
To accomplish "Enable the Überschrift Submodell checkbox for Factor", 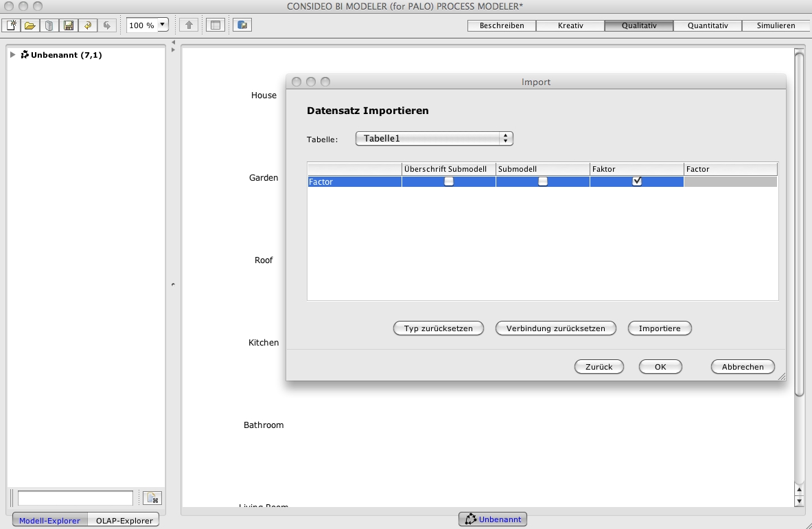I will (x=449, y=181).
